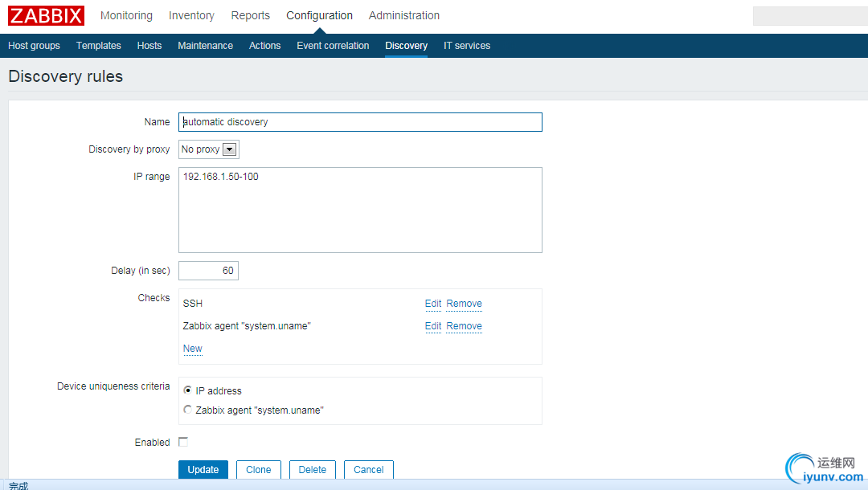Open the Reports menu
The width and height of the screenshot is (868, 490).
click(x=250, y=15)
